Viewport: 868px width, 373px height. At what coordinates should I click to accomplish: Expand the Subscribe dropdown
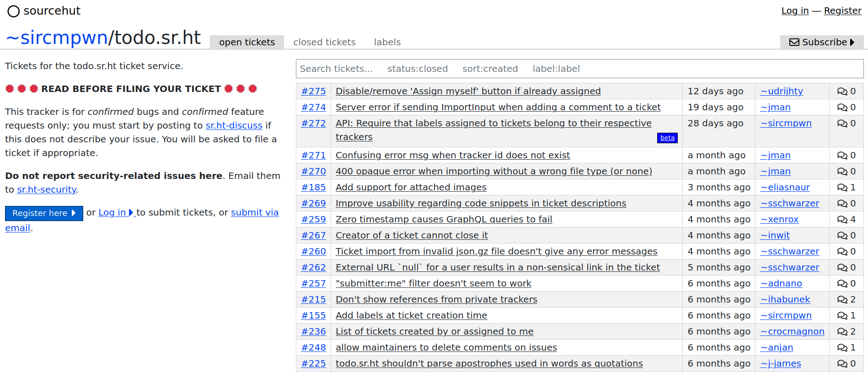point(822,42)
